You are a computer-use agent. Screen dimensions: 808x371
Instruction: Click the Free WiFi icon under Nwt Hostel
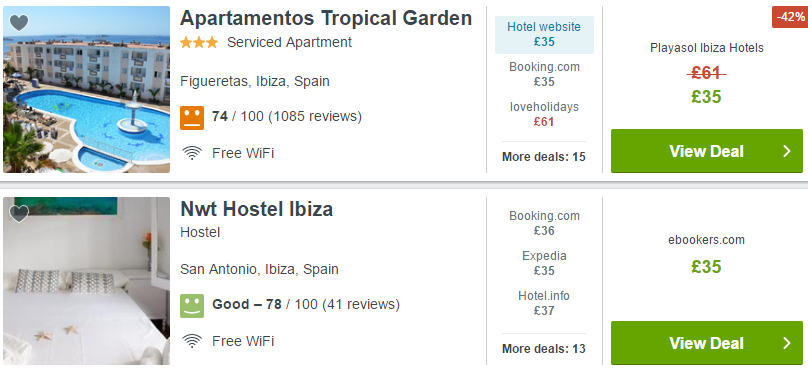tap(192, 341)
